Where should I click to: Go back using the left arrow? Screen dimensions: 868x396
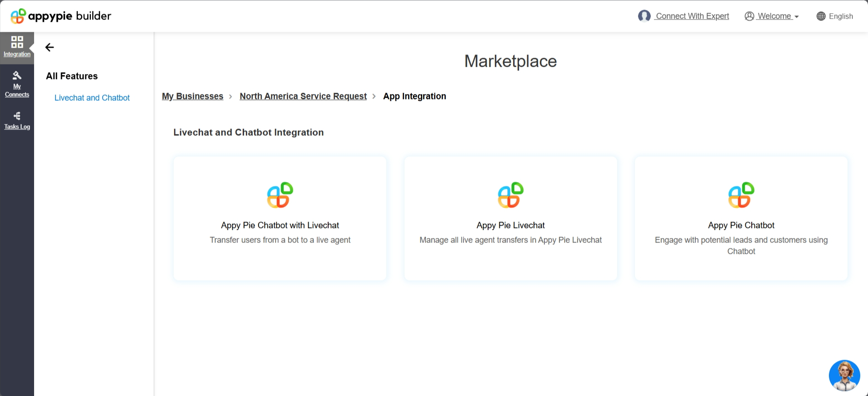tap(50, 47)
